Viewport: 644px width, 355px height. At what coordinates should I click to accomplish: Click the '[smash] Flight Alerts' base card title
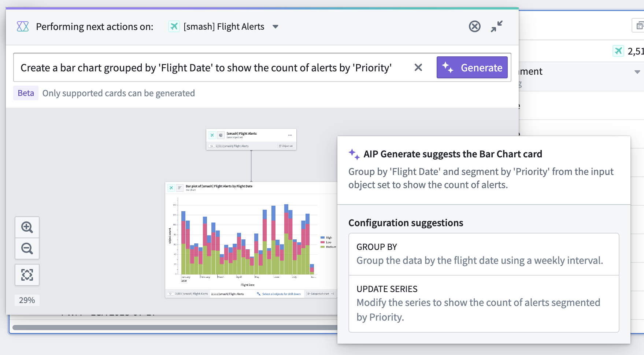[242, 134]
